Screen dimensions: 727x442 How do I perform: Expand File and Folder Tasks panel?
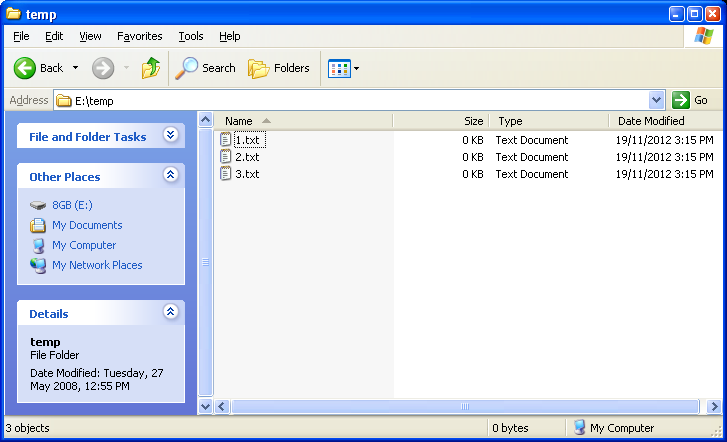(x=170, y=135)
